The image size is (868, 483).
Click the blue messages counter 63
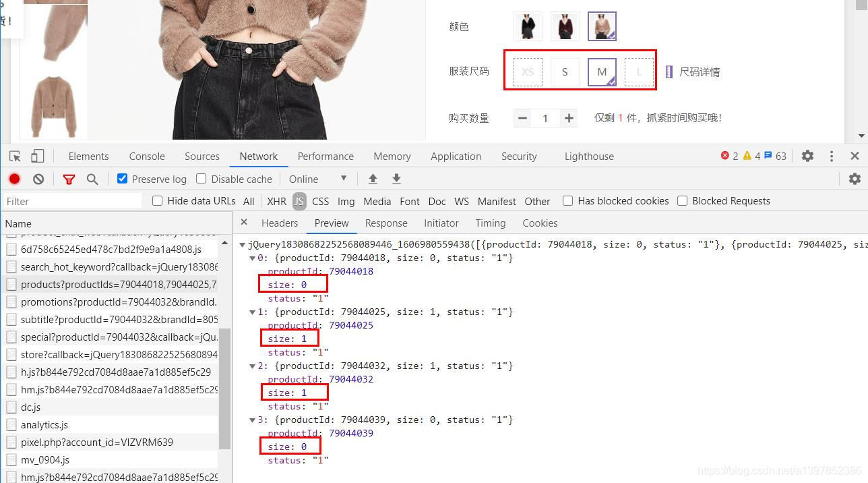coord(775,156)
